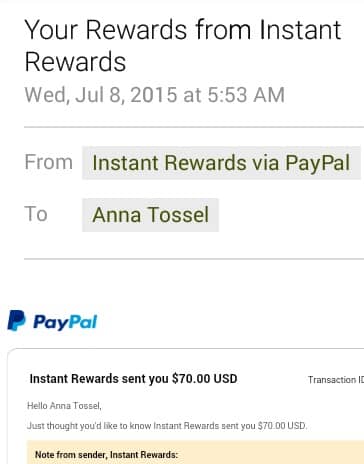Open the Instant Rewards via PayPal sender chip
Image resolution: width=364 pixels, height=464 pixels.
tap(221, 163)
